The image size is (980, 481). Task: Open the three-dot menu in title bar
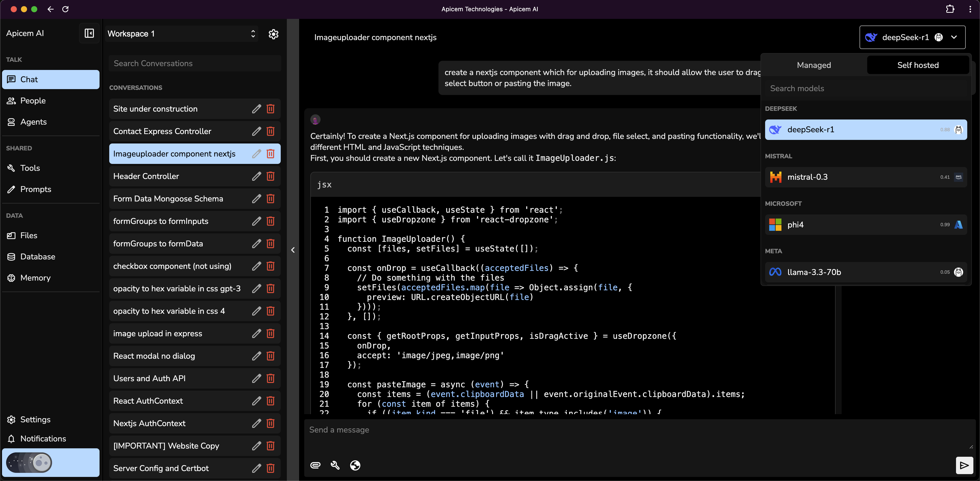click(970, 9)
